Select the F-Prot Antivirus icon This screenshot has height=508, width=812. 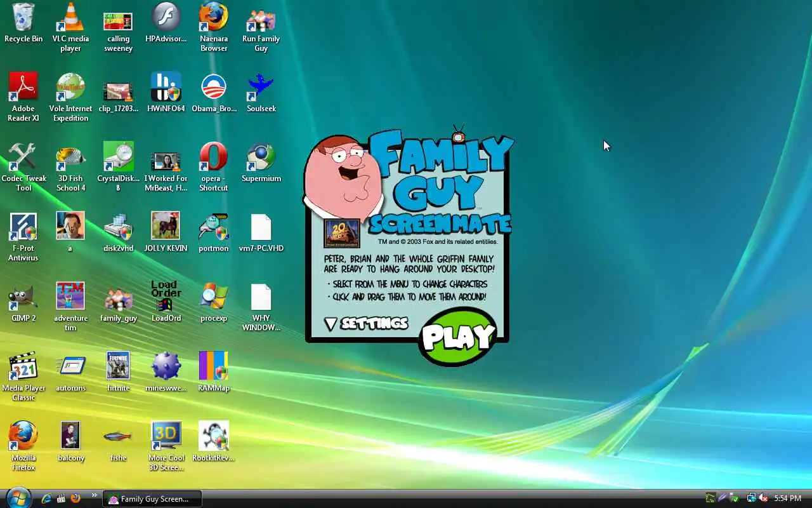click(23, 236)
